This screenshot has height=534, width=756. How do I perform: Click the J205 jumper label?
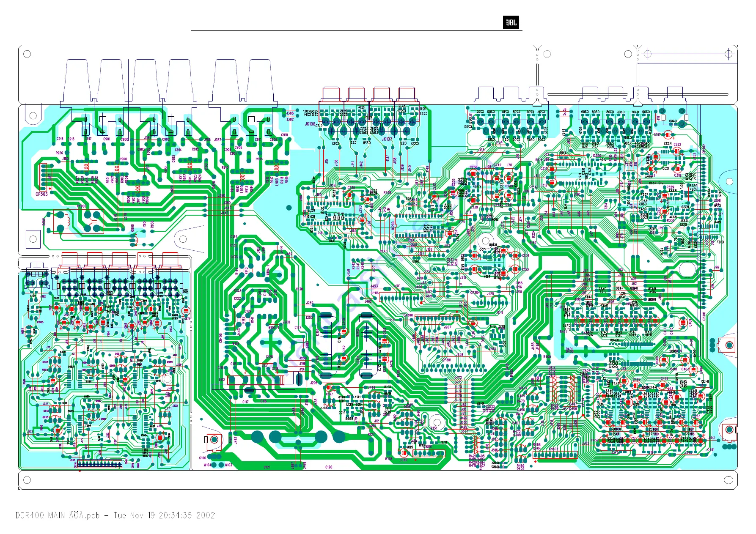point(313,383)
